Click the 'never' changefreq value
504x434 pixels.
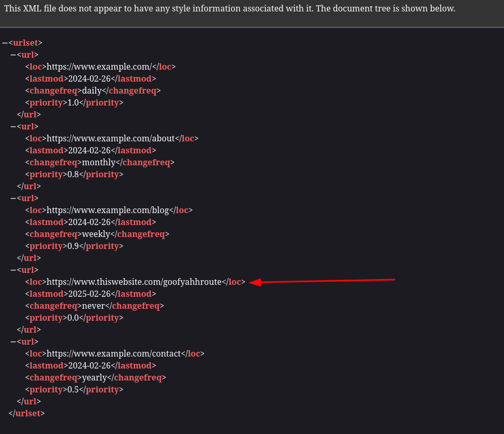(x=94, y=306)
